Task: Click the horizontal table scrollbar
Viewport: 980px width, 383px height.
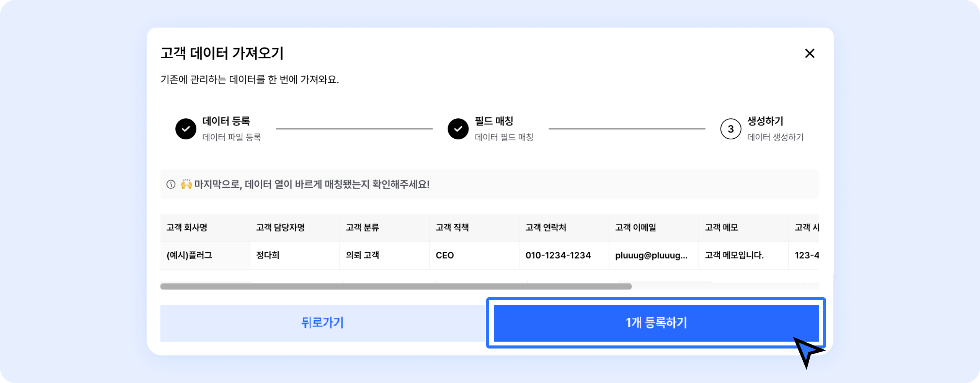Action: point(396,286)
